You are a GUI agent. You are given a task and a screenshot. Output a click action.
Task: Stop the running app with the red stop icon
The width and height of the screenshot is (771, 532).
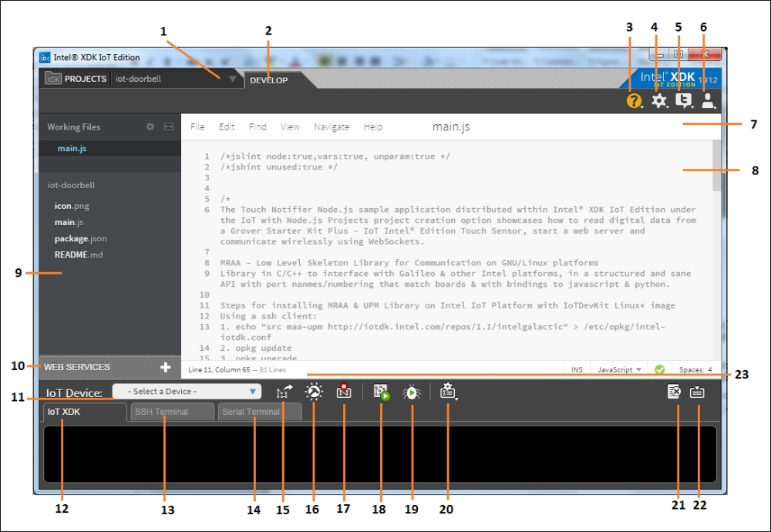point(344,392)
